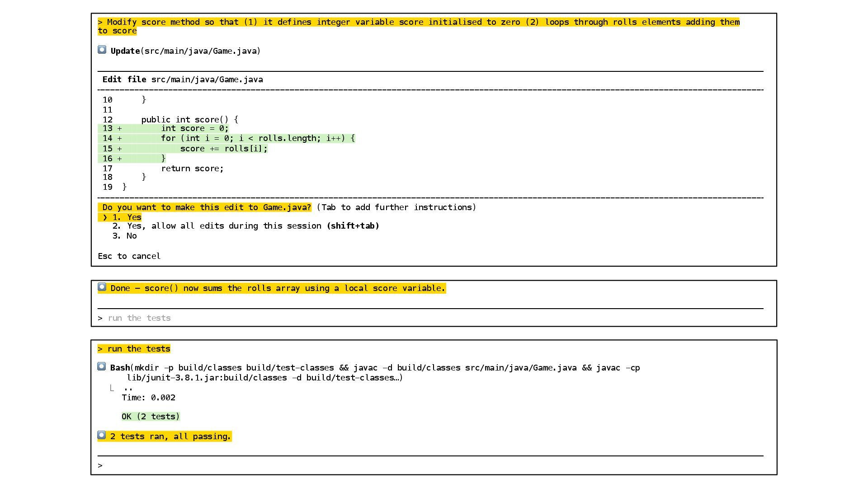Click the 'Tab to add further instructions' hint

pos(396,207)
